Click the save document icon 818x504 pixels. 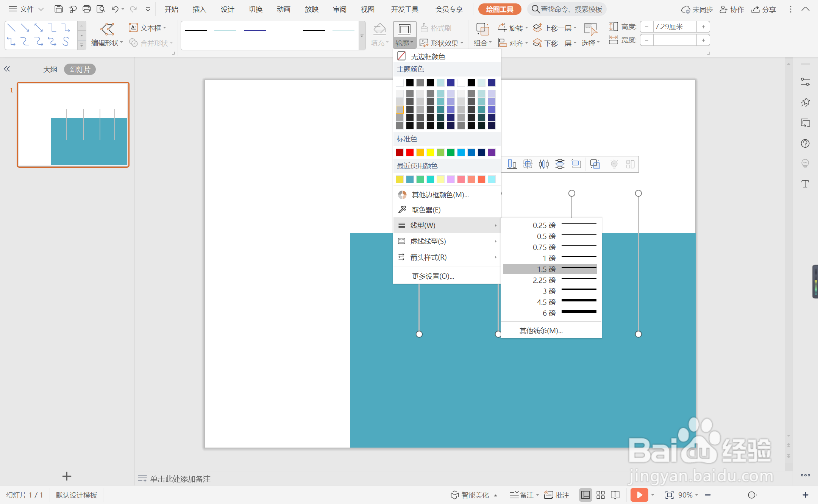point(58,9)
